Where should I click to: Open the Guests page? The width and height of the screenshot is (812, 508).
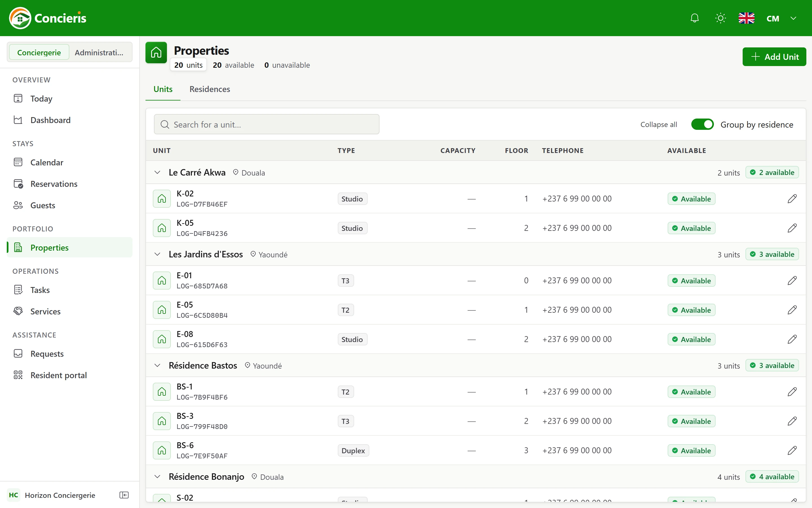pyautogui.click(x=69, y=205)
